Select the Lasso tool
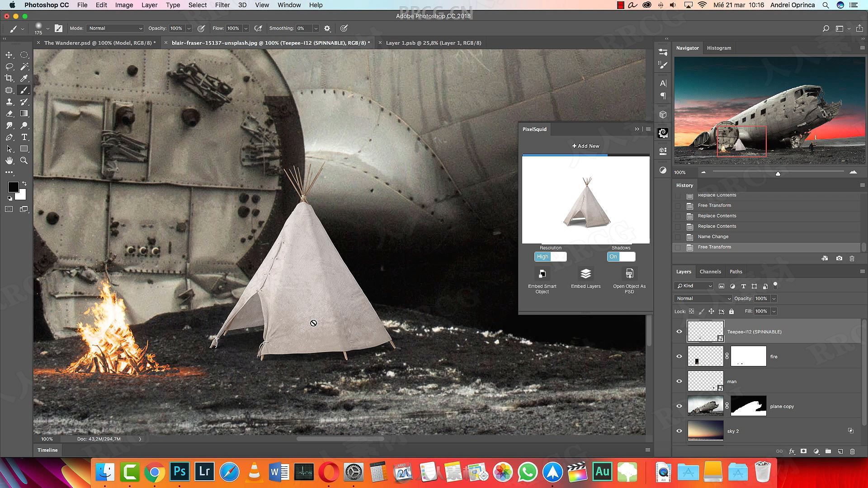Viewport: 868px width, 488px height. [8, 66]
